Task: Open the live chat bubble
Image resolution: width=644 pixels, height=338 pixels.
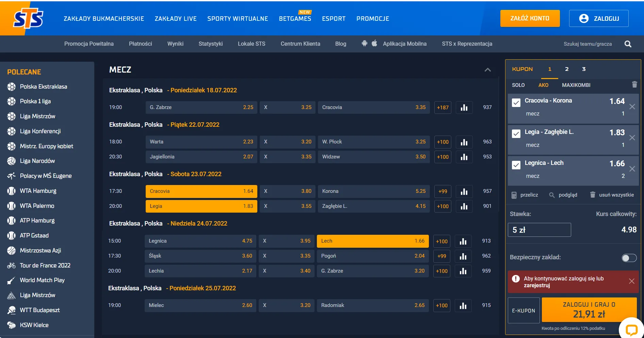Action: (631, 329)
